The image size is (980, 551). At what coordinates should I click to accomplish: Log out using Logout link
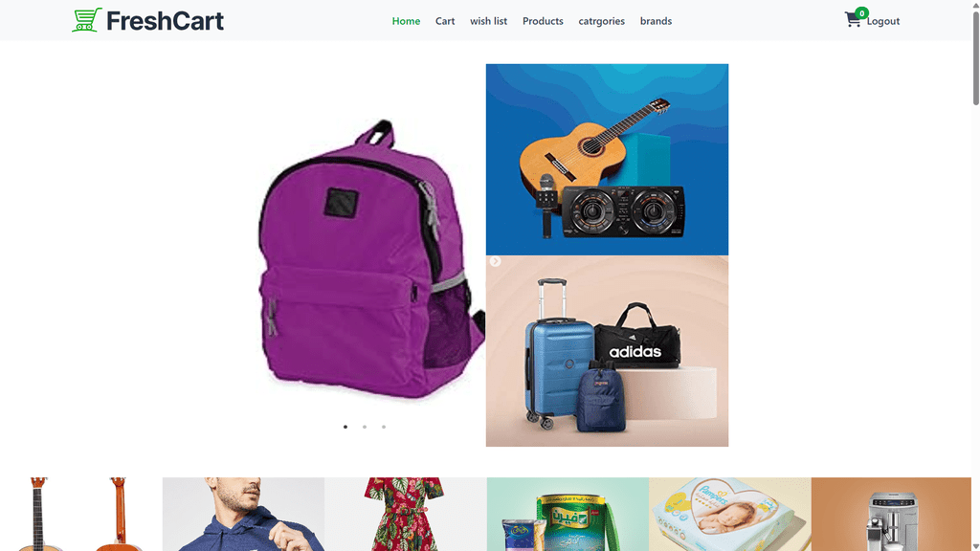pyautogui.click(x=883, y=21)
